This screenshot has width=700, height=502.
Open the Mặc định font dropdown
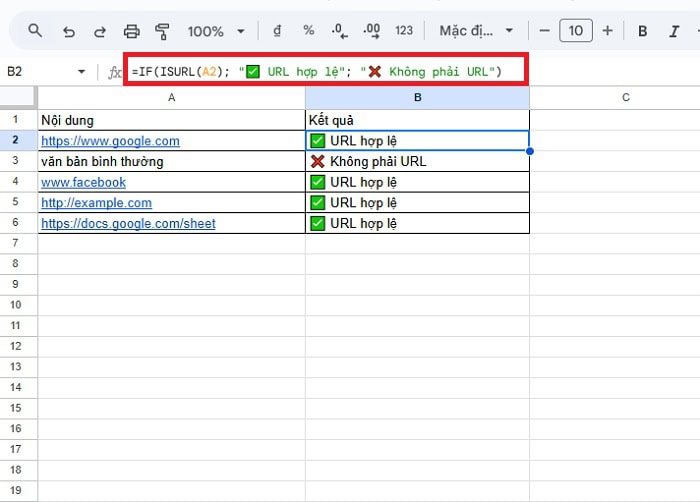[x=477, y=31]
